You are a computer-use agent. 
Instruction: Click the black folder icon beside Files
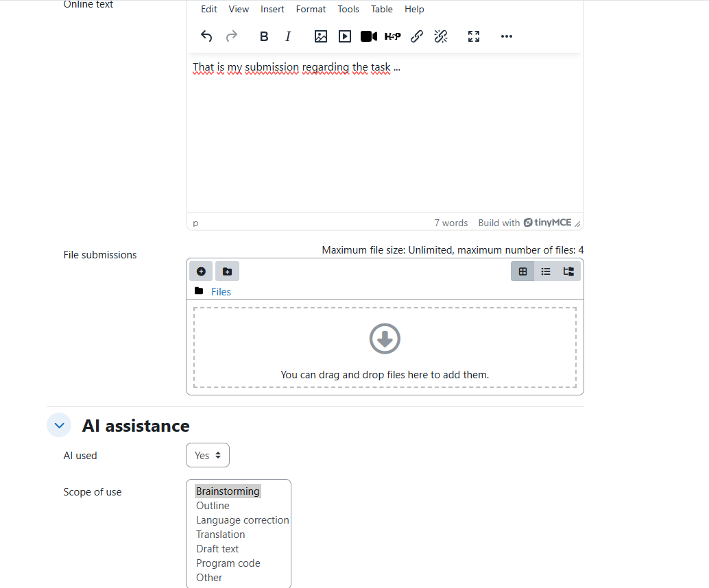(x=199, y=291)
